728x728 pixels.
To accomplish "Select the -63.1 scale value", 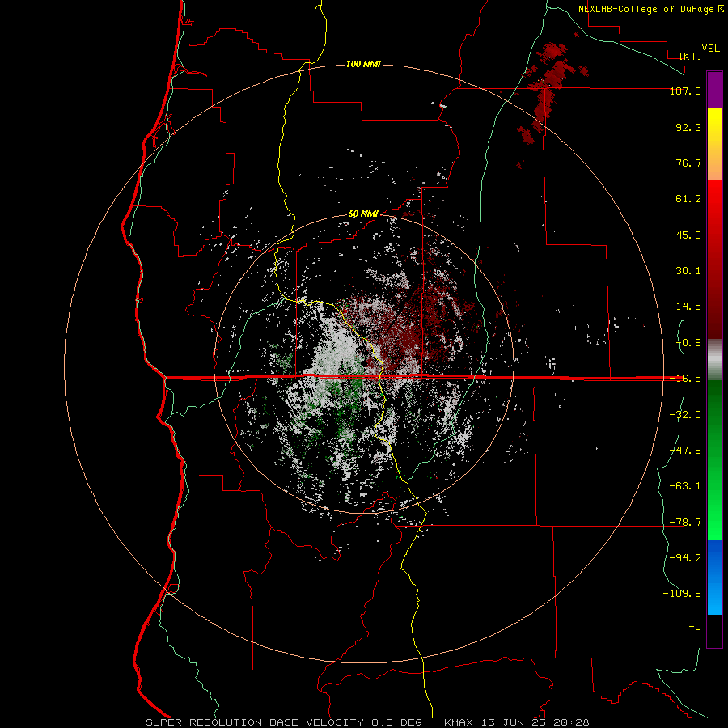I will 685,486.
